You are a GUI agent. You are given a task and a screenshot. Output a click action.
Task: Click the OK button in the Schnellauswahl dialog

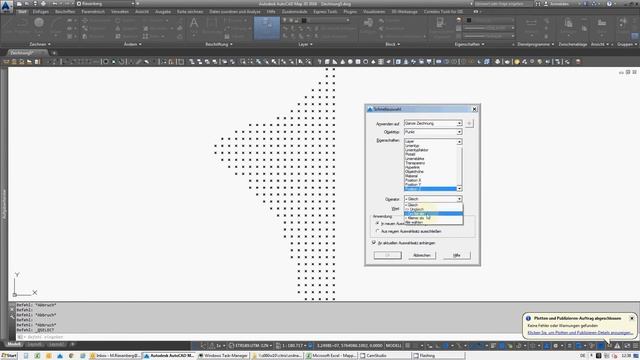pos(387,255)
